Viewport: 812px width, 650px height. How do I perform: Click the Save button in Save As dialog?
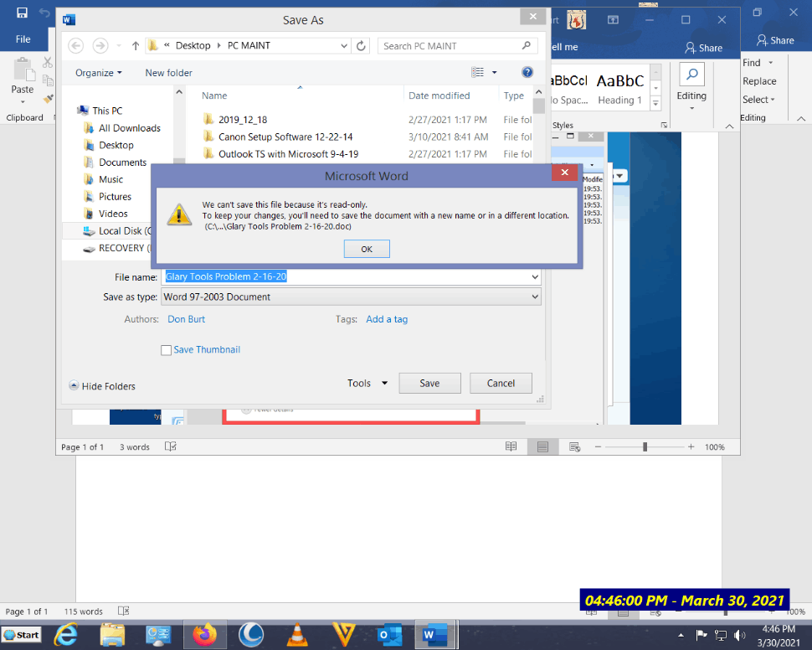pos(429,383)
